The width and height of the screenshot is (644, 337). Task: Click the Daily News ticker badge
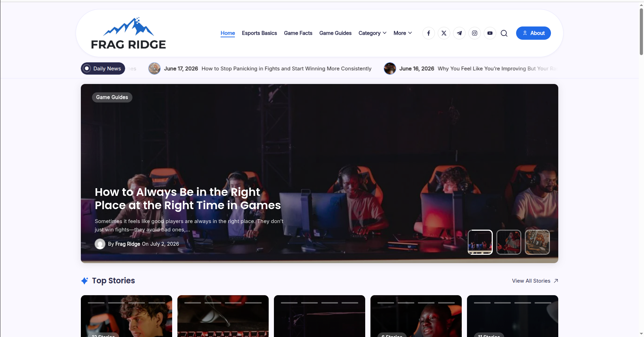103,69
